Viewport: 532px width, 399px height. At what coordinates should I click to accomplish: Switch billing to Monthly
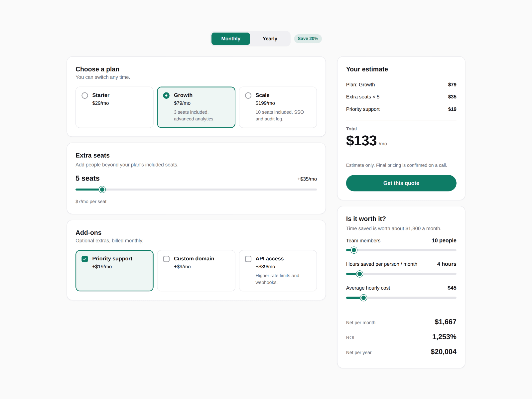(x=231, y=39)
